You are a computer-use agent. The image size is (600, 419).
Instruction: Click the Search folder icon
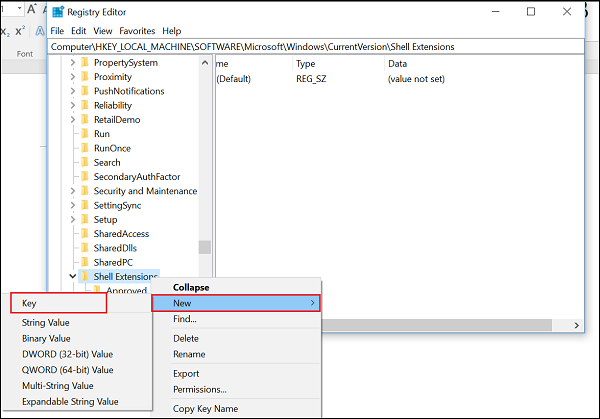click(x=85, y=162)
